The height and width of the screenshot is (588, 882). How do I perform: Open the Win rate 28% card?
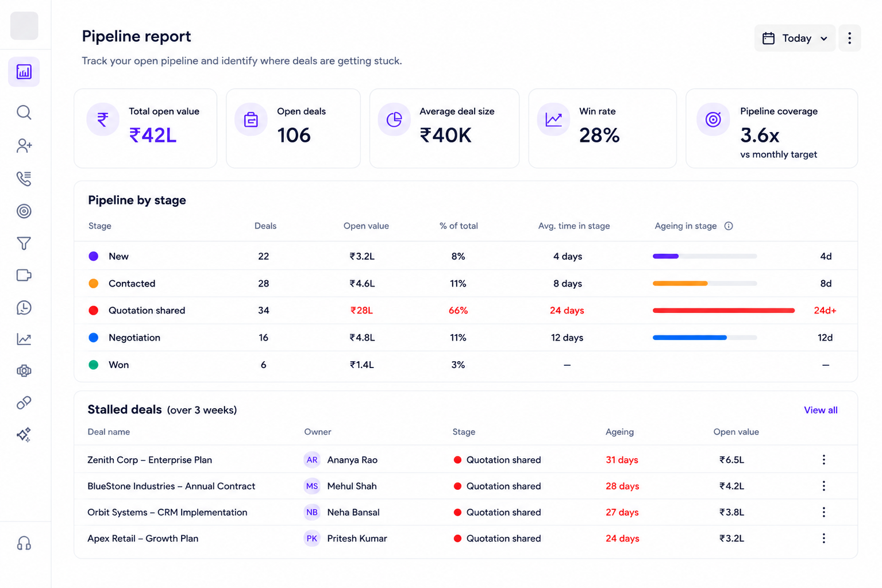click(602, 128)
